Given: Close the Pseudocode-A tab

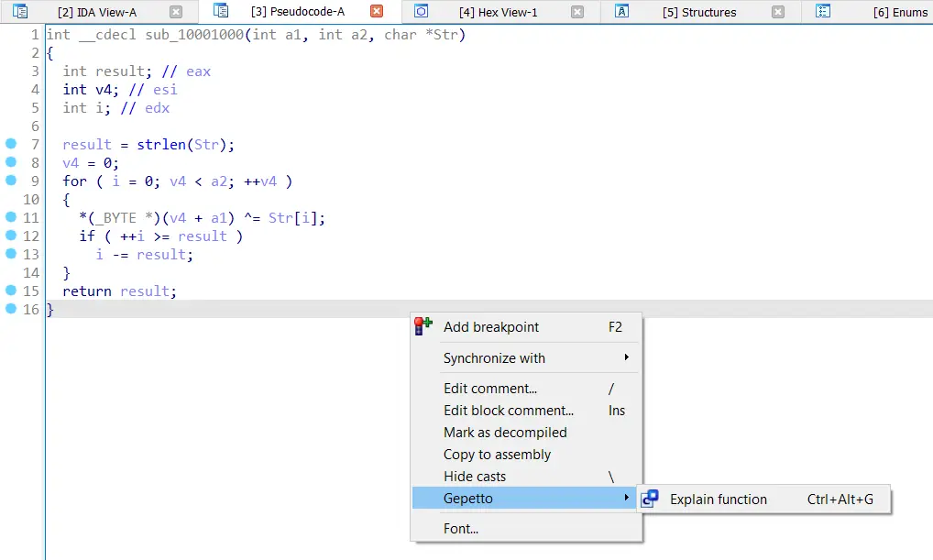Looking at the screenshot, I should tap(377, 11).
